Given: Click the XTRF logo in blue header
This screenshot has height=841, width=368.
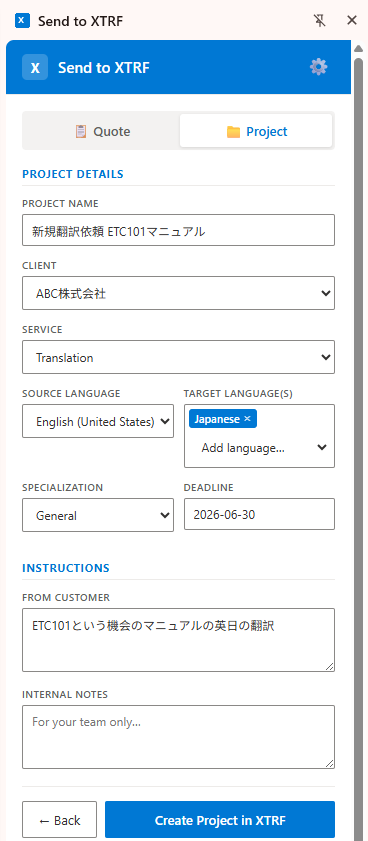Looking at the screenshot, I should point(35,68).
